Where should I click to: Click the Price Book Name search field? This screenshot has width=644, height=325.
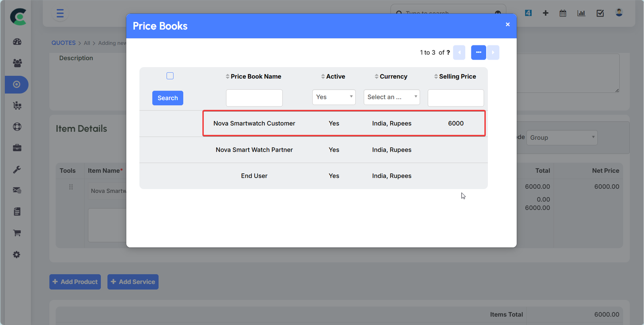[254, 98]
